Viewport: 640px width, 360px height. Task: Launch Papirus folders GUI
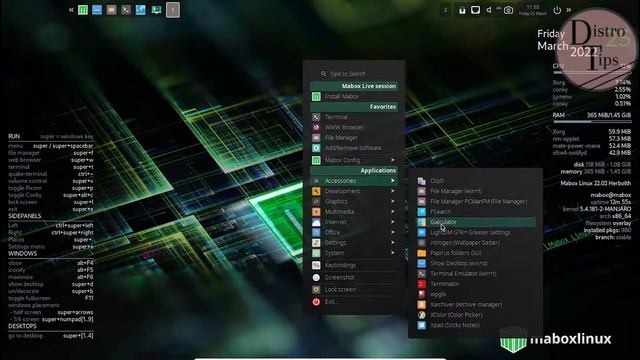[476, 253]
